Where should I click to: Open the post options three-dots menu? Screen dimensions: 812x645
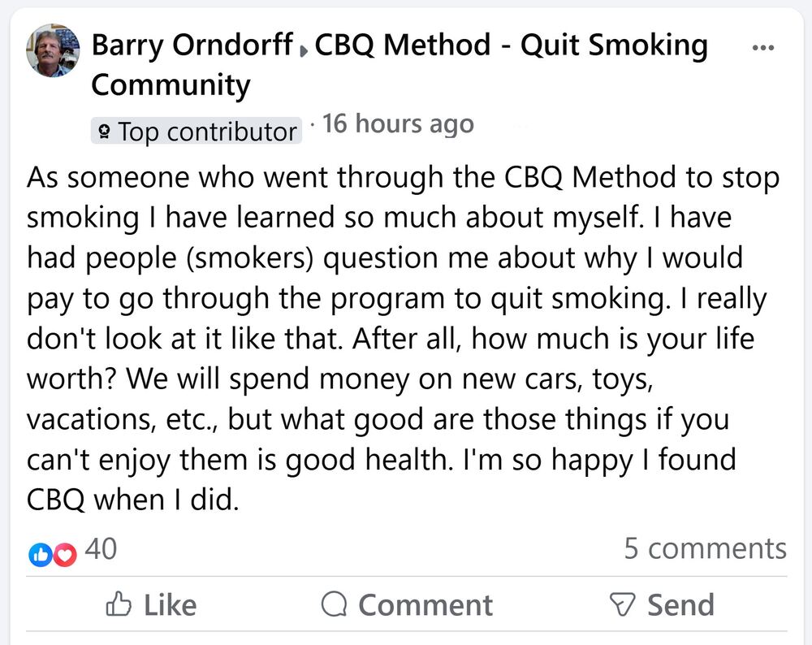tap(764, 48)
